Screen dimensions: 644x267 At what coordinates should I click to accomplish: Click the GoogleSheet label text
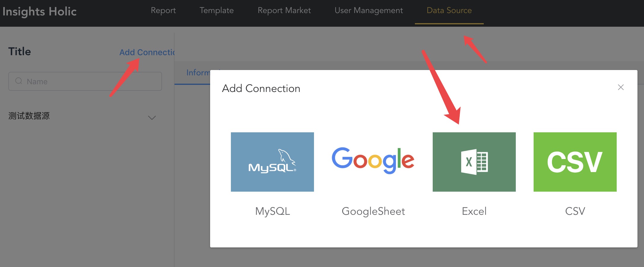point(373,211)
